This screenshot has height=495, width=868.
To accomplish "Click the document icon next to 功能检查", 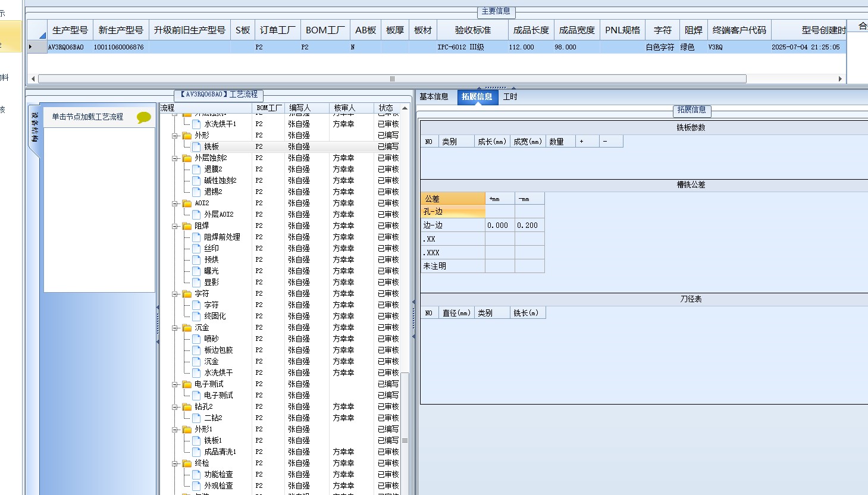I will [196, 475].
